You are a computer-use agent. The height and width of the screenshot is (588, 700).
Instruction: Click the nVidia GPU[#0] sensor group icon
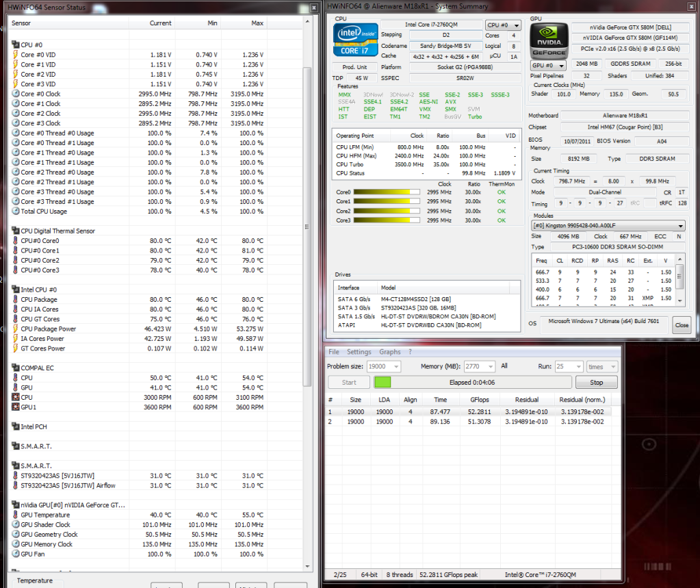pyautogui.click(x=16, y=505)
